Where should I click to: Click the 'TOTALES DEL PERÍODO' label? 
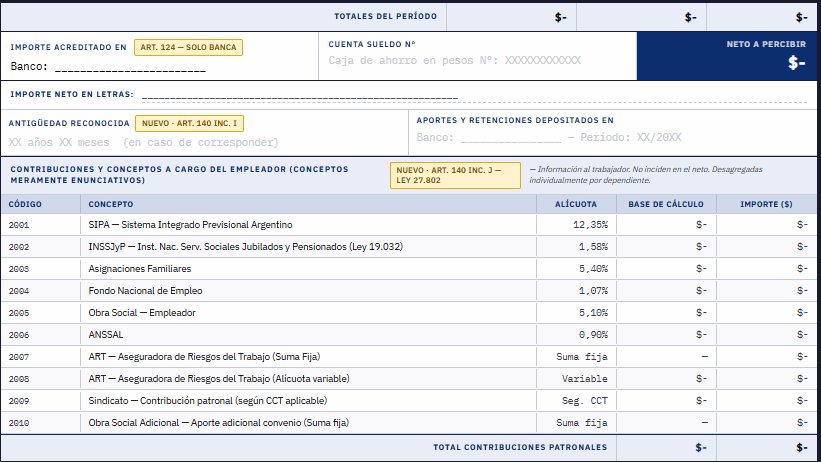click(x=385, y=16)
